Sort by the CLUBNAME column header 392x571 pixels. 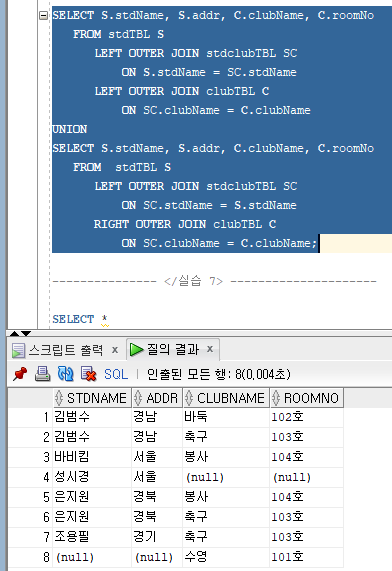coord(226,398)
